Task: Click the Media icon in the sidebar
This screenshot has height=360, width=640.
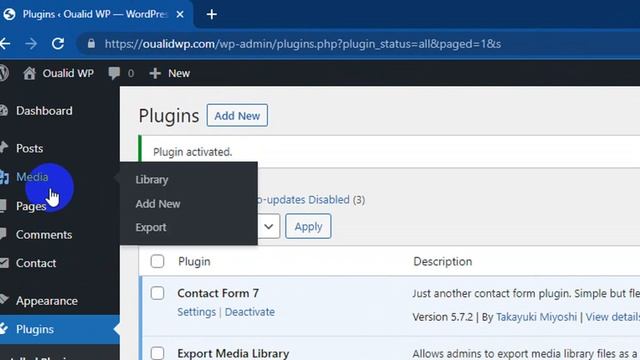Action: pyautogui.click(x=4, y=177)
